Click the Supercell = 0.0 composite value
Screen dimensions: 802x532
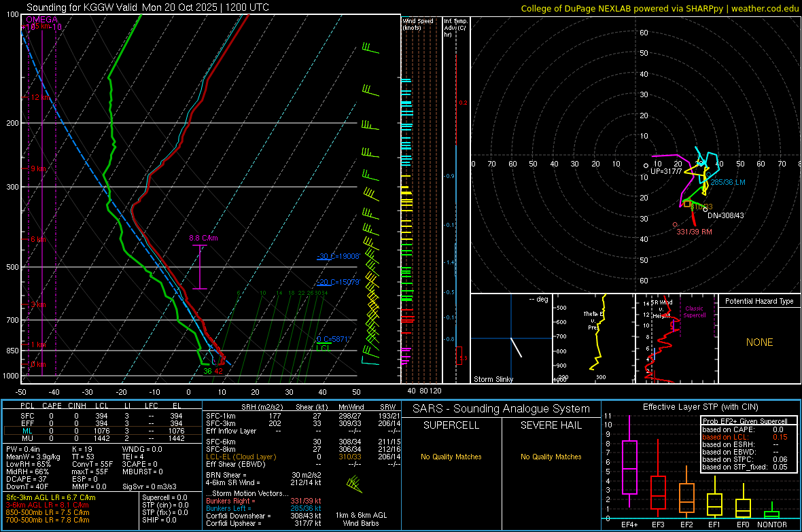point(164,497)
